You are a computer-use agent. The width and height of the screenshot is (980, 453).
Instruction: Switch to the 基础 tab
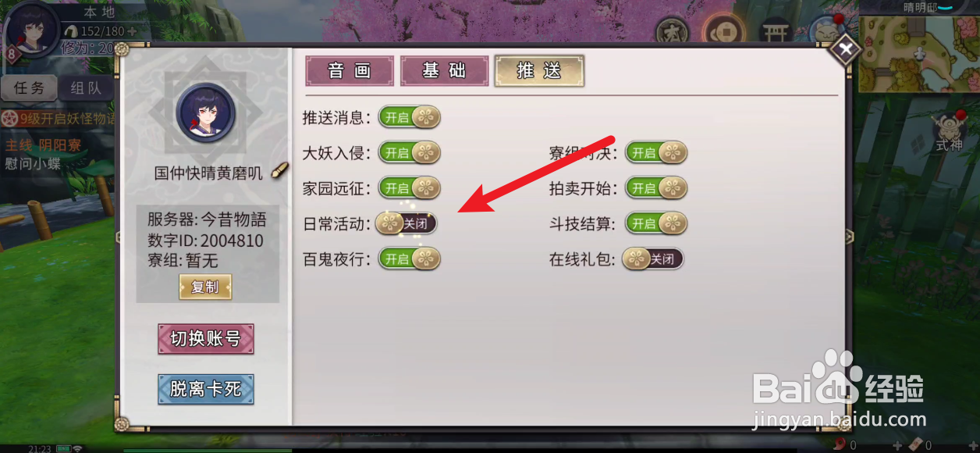click(444, 71)
